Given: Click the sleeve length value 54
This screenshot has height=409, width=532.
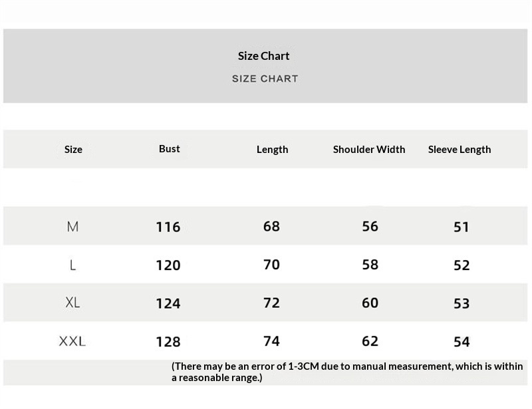Looking at the screenshot, I should click(462, 342).
